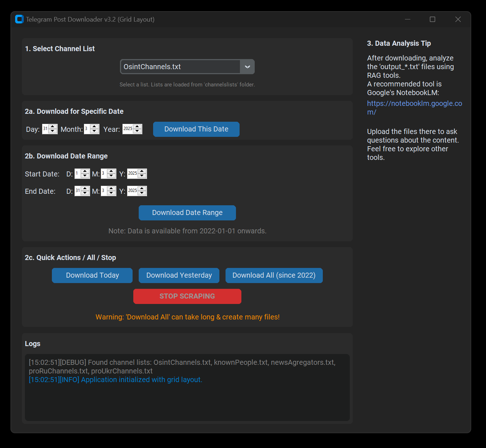
Task: Decrease the Year value in section 2a
Action: pos(138,131)
